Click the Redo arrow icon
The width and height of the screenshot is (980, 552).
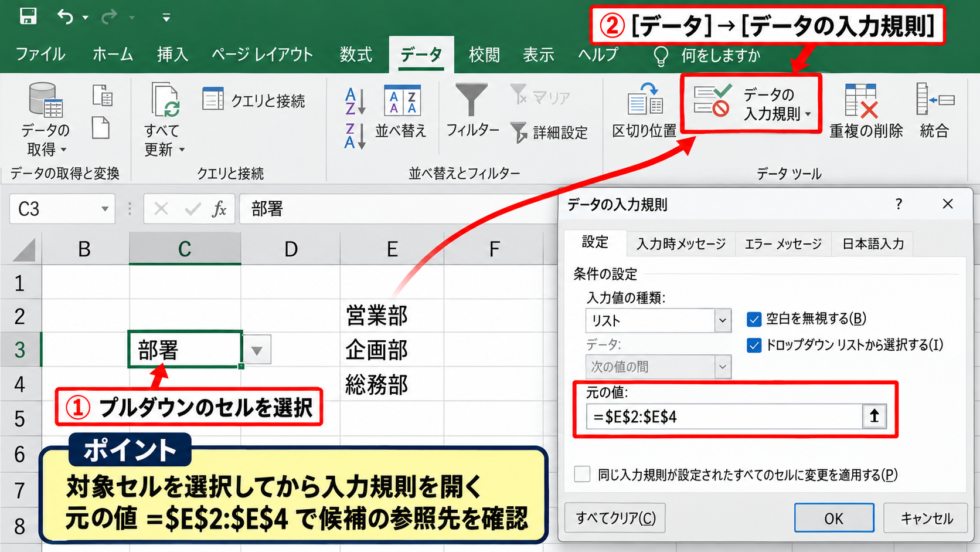pos(109,16)
